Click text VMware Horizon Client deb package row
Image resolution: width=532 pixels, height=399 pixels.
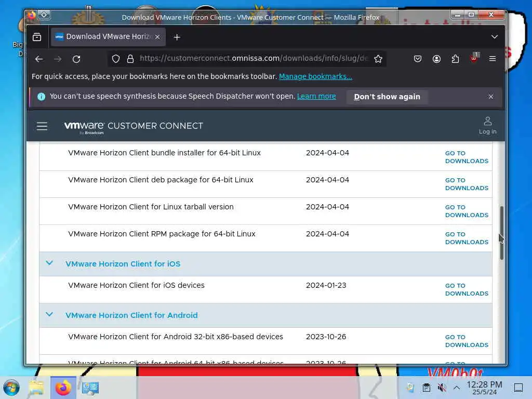[x=161, y=180]
